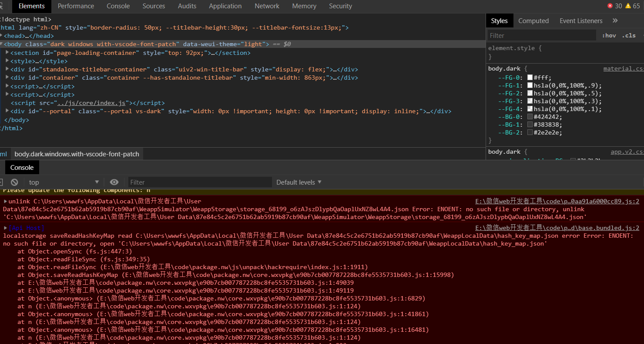Select the Console drawer tab
This screenshot has height=344, width=644.
click(x=22, y=168)
